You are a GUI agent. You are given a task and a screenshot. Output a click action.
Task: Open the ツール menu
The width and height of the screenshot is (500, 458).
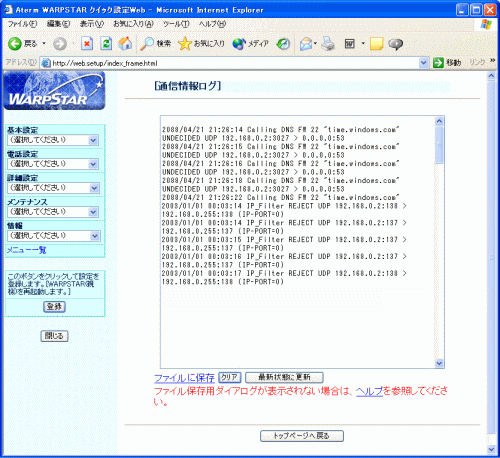pyautogui.click(x=176, y=24)
